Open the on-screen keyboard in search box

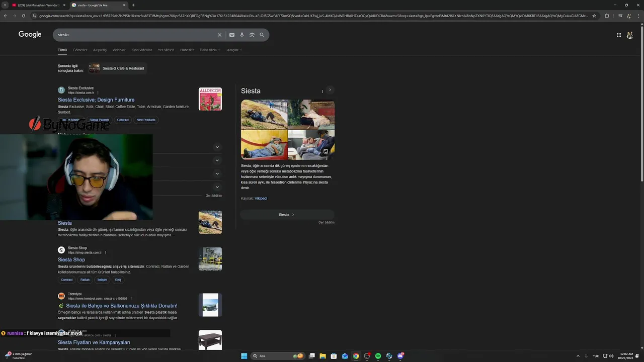(x=232, y=35)
